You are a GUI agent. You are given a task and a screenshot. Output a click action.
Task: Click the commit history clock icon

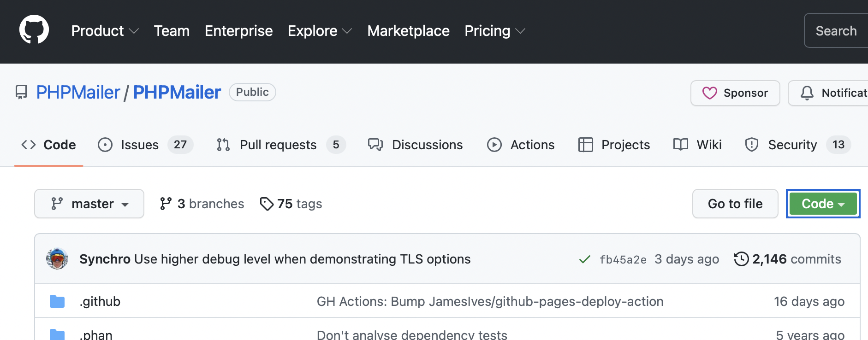click(x=741, y=259)
